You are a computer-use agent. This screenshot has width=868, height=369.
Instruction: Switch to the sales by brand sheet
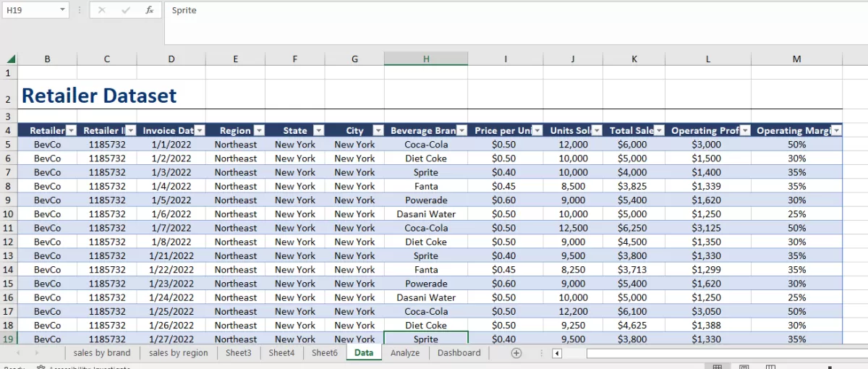pyautogui.click(x=102, y=353)
